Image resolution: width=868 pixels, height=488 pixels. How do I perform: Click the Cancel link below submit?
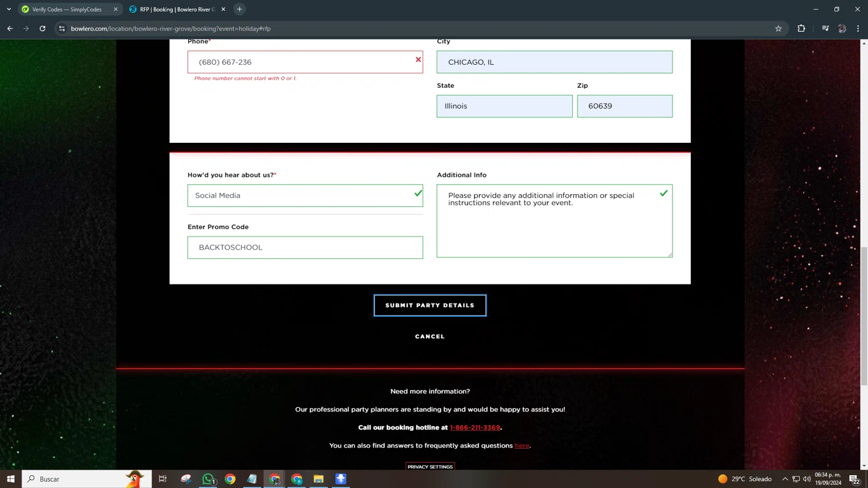429,337
